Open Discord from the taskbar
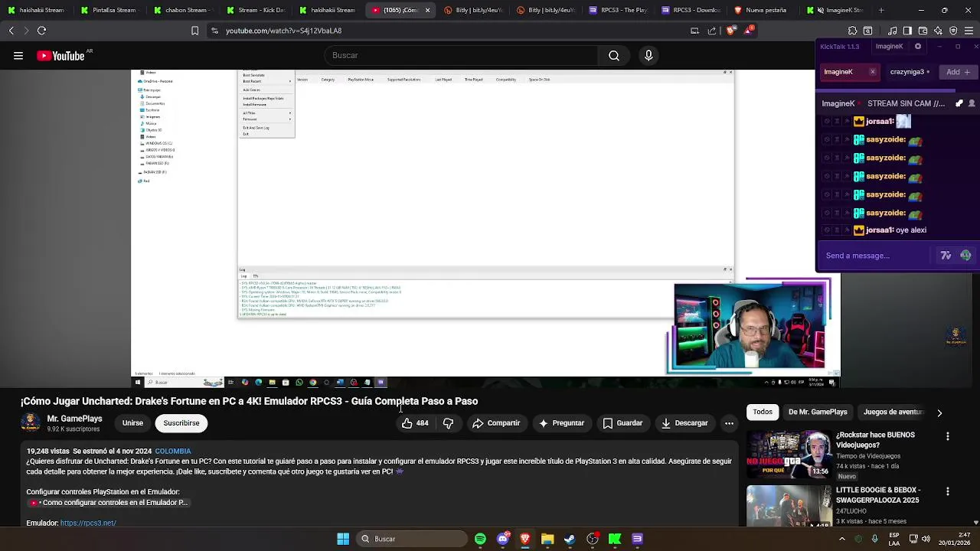Screen dimensions: 980x551 pos(502,539)
